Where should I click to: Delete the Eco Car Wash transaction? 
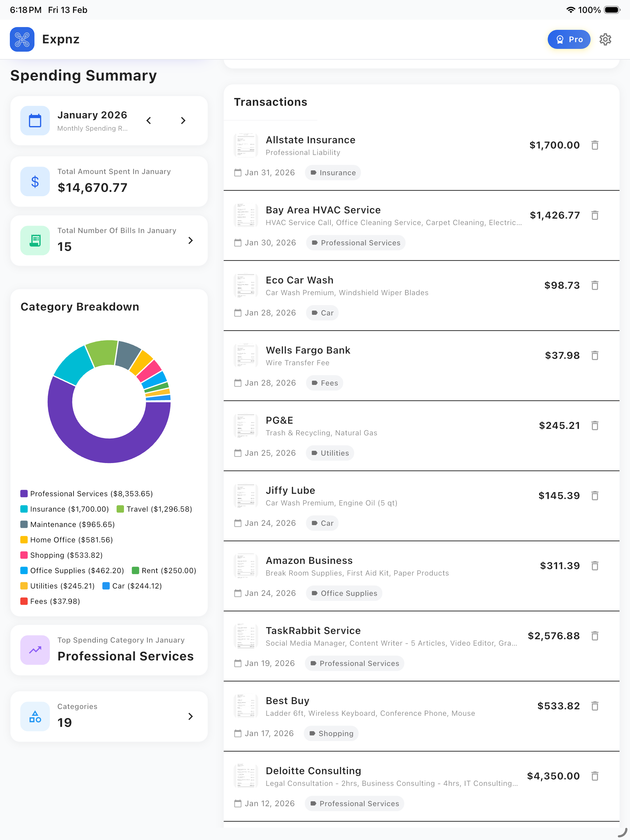pos(595,286)
